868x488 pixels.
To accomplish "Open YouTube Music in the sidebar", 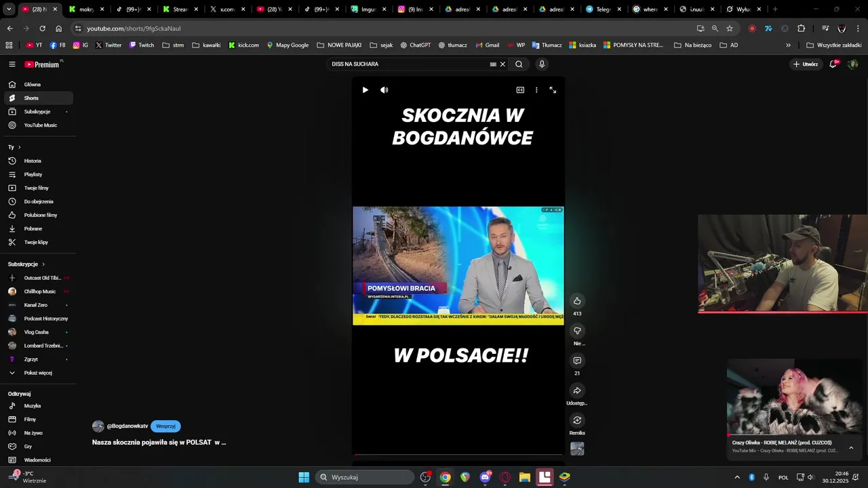I will tap(39, 125).
